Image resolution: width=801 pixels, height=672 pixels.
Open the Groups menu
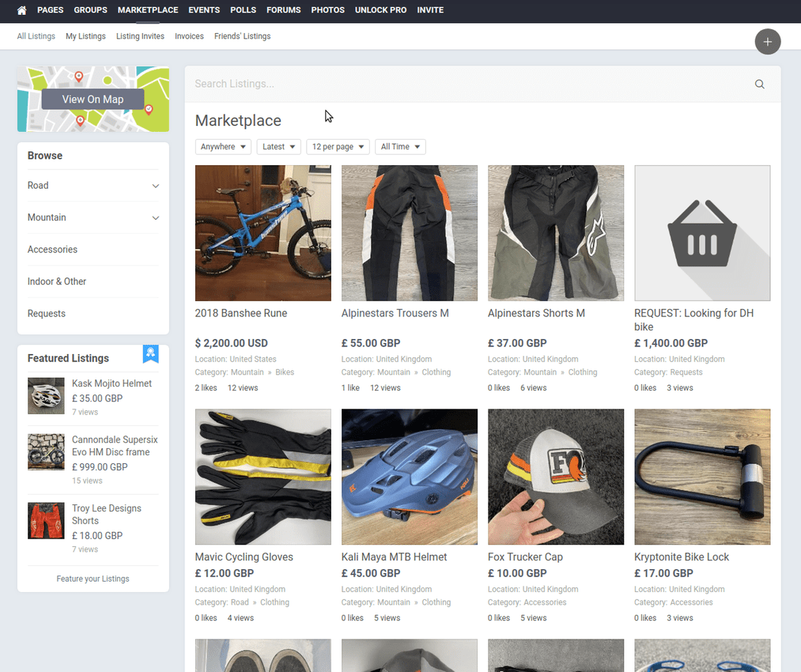click(90, 10)
